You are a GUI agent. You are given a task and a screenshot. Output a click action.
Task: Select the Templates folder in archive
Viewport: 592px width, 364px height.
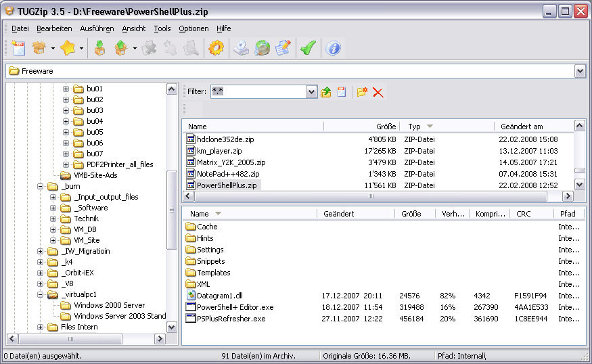coord(213,273)
